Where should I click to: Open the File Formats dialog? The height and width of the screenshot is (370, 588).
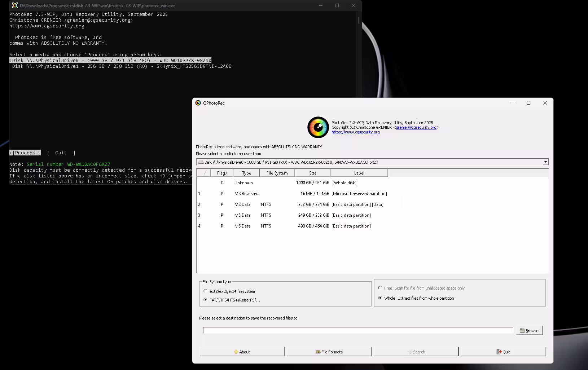[329, 352]
